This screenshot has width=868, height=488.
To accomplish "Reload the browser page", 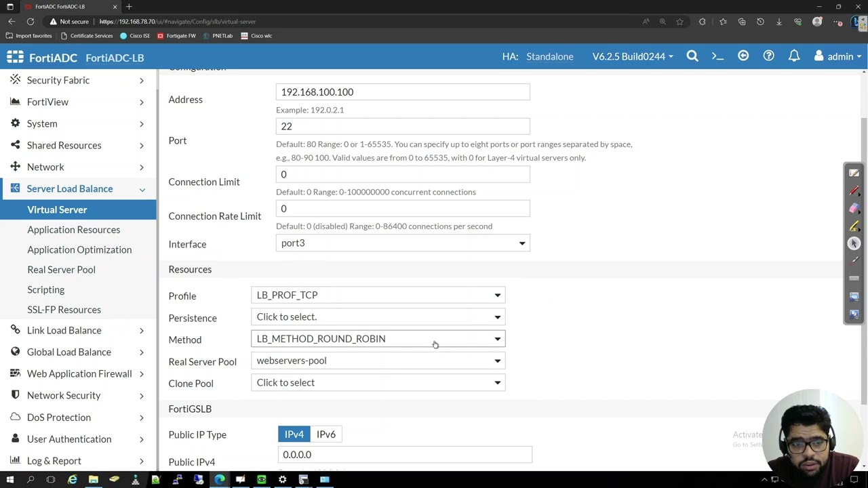I will click(31, 22).
